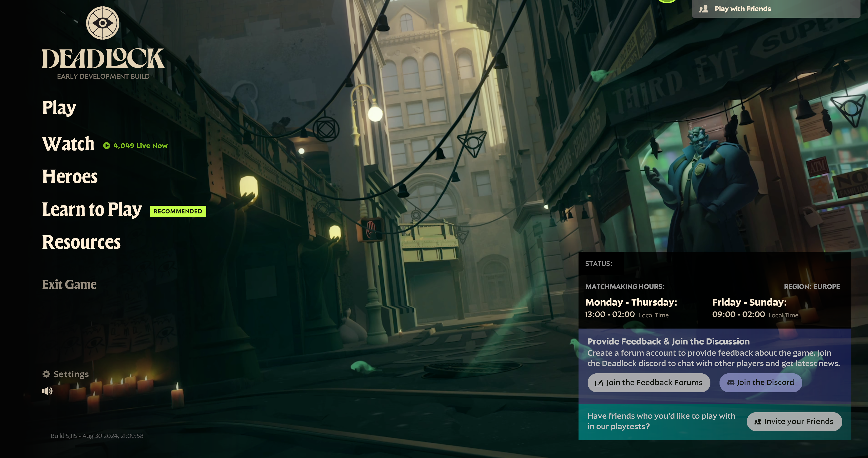The height and width of the screenshot is (458, 868).
Task: Open the Play menu
Action: point(59,108)
